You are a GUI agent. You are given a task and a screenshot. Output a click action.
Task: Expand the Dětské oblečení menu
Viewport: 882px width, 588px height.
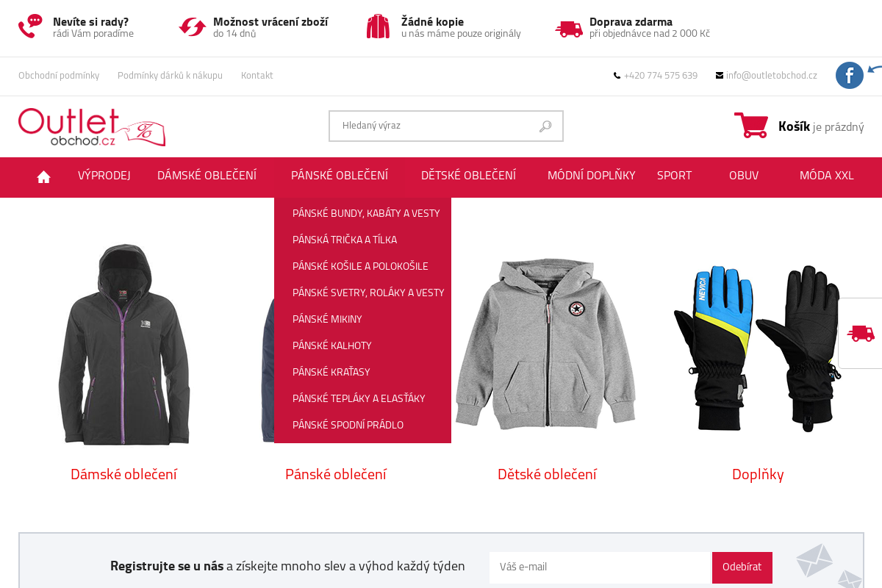point(468,176)
